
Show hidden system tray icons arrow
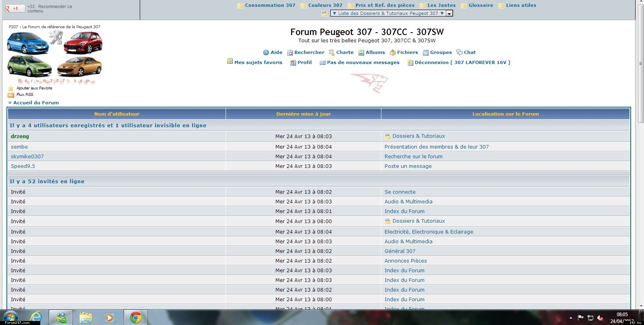[x=570, y=318]
